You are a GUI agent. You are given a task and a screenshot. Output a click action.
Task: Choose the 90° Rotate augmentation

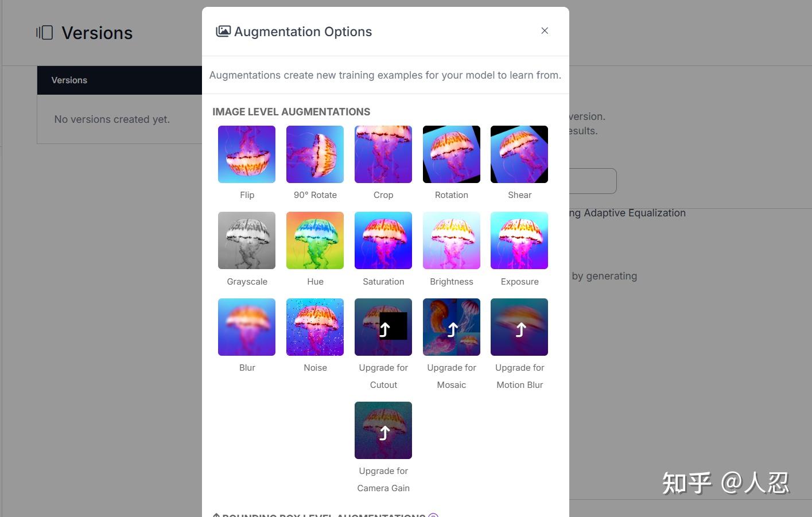pyautogui.click(x=315, y=154)
